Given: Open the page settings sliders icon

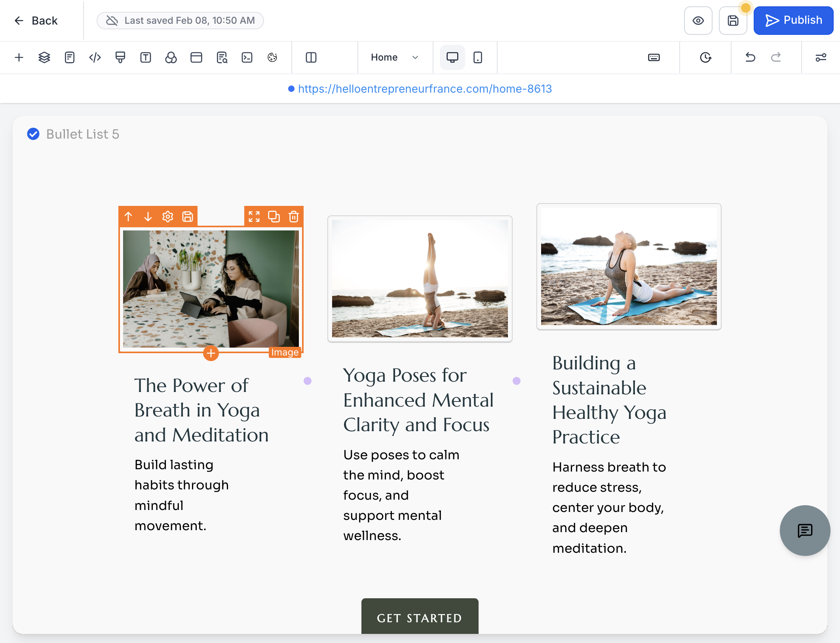Looking at the screenshot, I should (x=821, y=57).
